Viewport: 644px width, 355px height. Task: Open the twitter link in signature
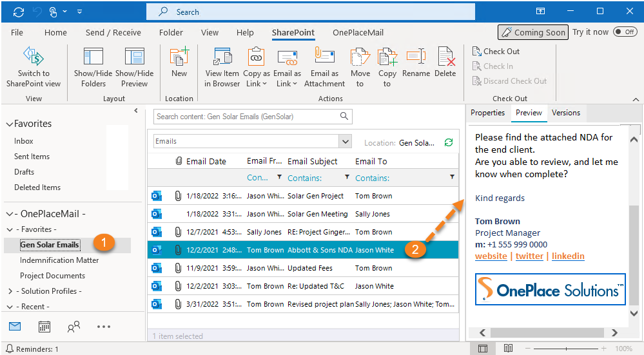[x=529, y=256]
